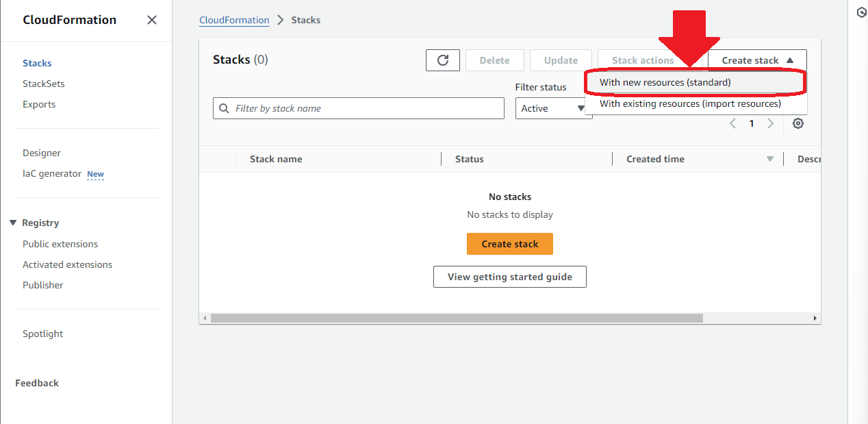
Task: Click scrollbar right arrow
Action: [x=815, y=319]
